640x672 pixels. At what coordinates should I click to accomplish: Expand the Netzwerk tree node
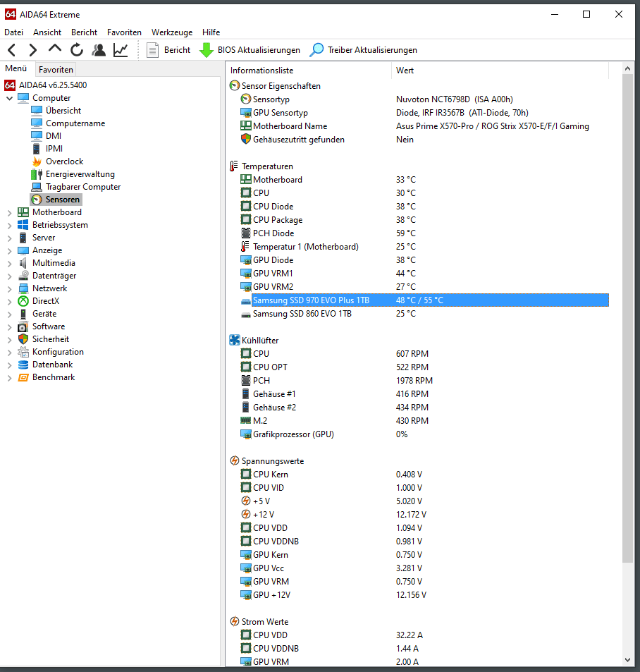(x=9, y=289)
